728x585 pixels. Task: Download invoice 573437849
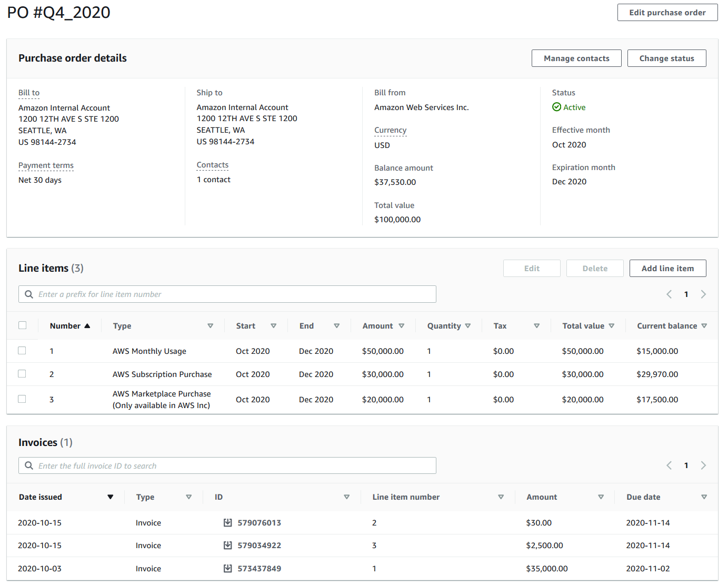click(x=227, y=568)
